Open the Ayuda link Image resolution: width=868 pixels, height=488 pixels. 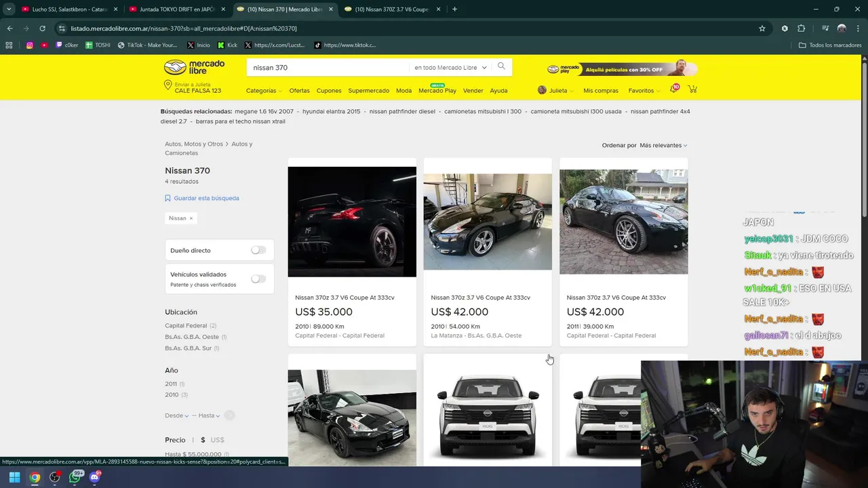pyautogui.click(x=498, y=91)
